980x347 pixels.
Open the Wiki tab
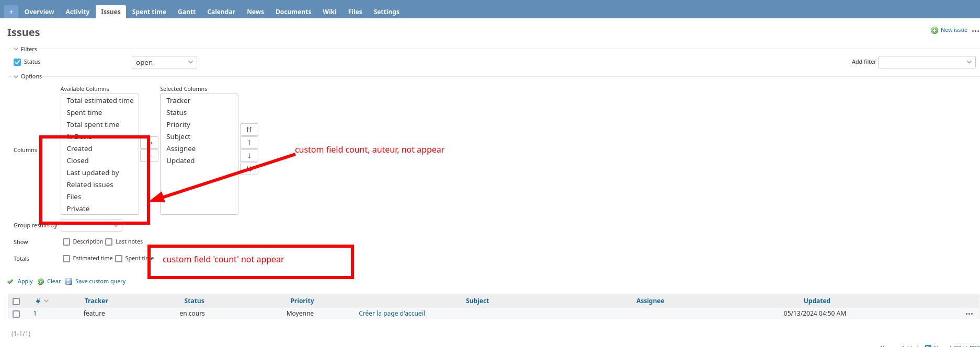329,11
